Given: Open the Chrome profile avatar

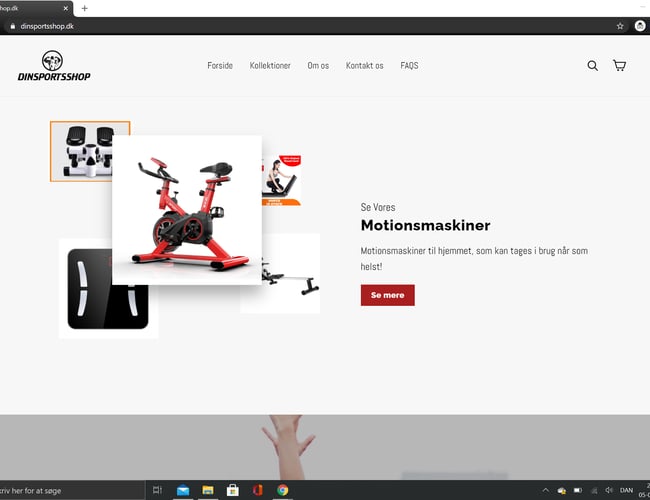Looking at the screenshot, I should [x=640, y=26].
